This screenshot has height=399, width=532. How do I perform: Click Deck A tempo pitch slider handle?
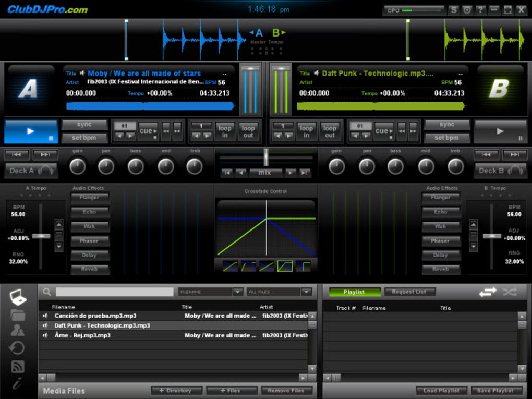pyautogui.click(x=41, y=236)
